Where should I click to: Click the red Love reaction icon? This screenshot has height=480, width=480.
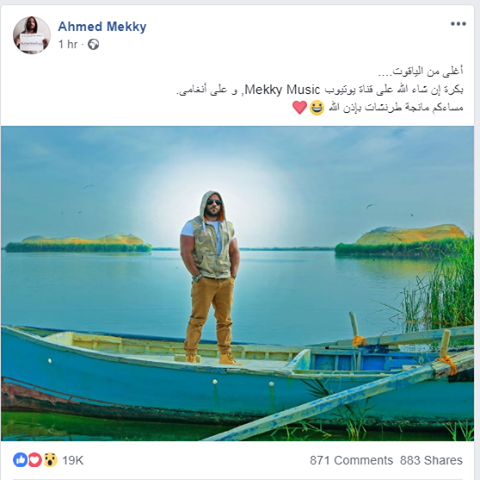coord(35,460)
